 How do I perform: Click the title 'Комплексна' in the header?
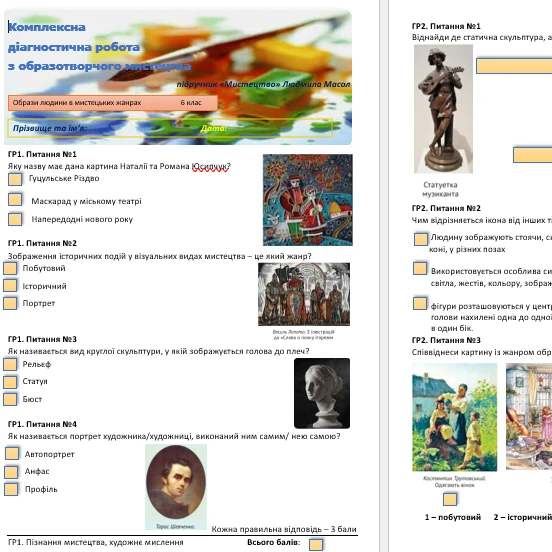pos(47,27)
